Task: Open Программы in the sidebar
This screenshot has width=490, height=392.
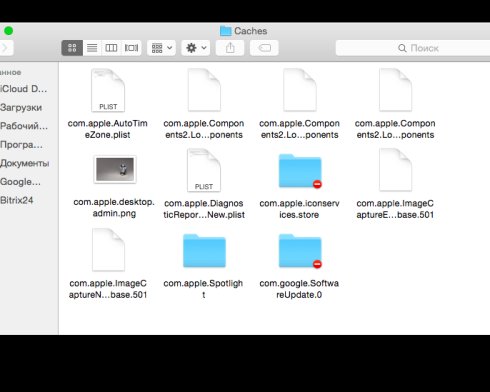Action: point(22,145)
